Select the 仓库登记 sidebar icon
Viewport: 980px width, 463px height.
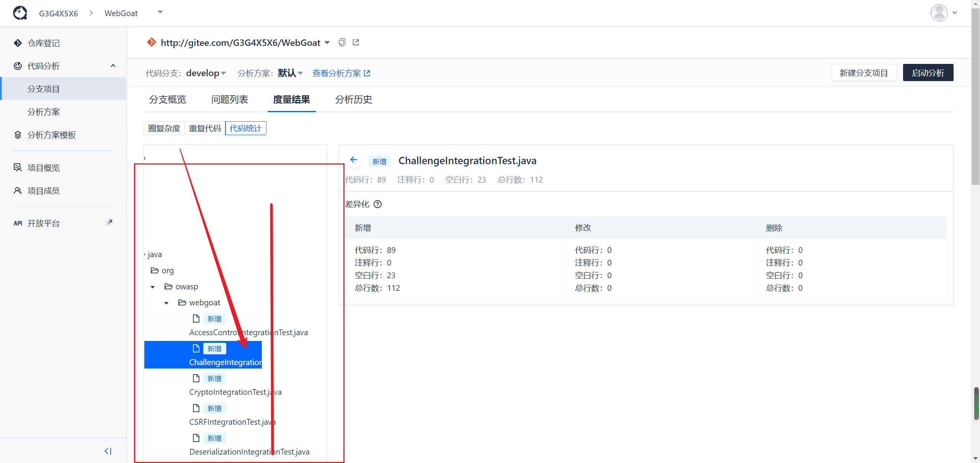click(x=18, y=43)
